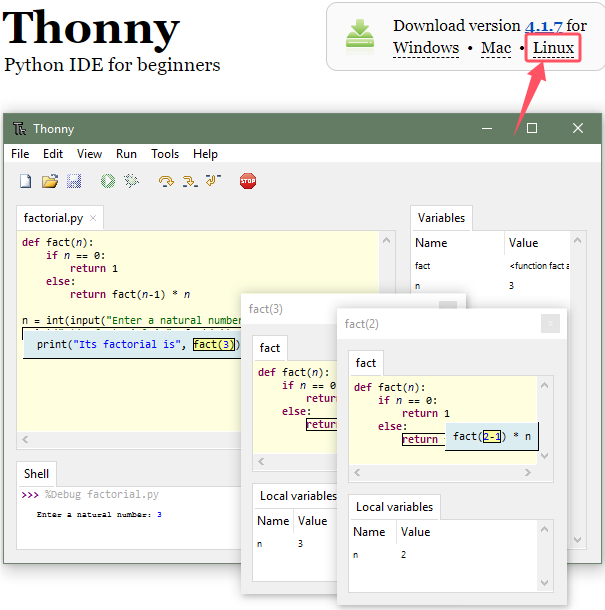Click the Windows download link
This screenshot has height=610, width=605.
coord(426,48)
